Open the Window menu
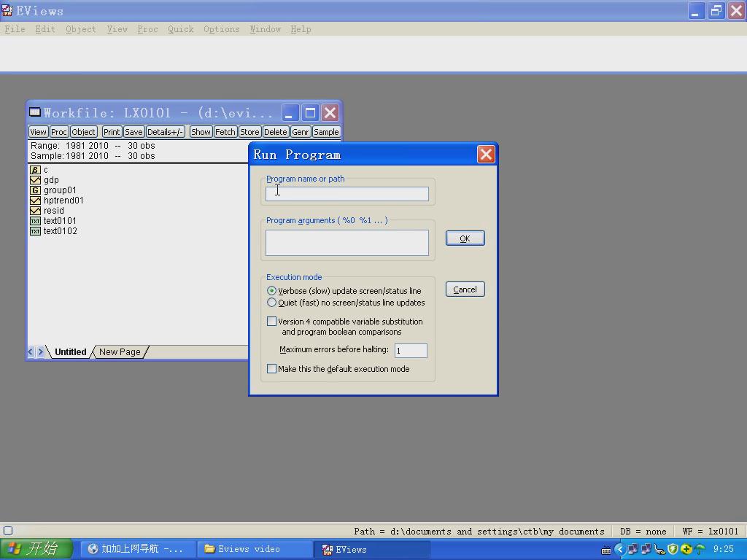 point(266,29)
